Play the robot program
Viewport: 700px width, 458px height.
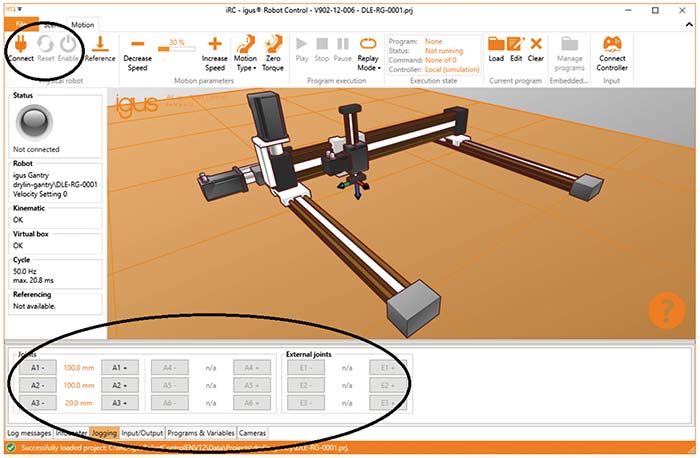[x=302, y=49]
